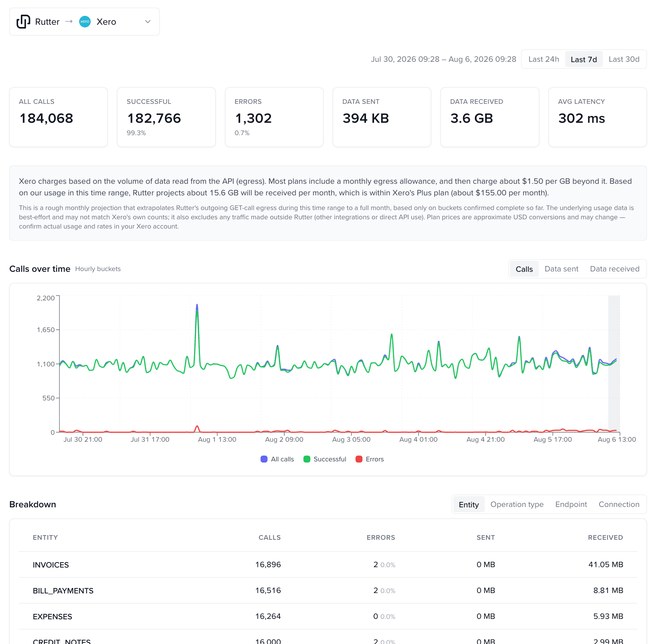Show breakdown by Operation type
This screenshot has width=657, height=644.
click(x=517, y=504)
